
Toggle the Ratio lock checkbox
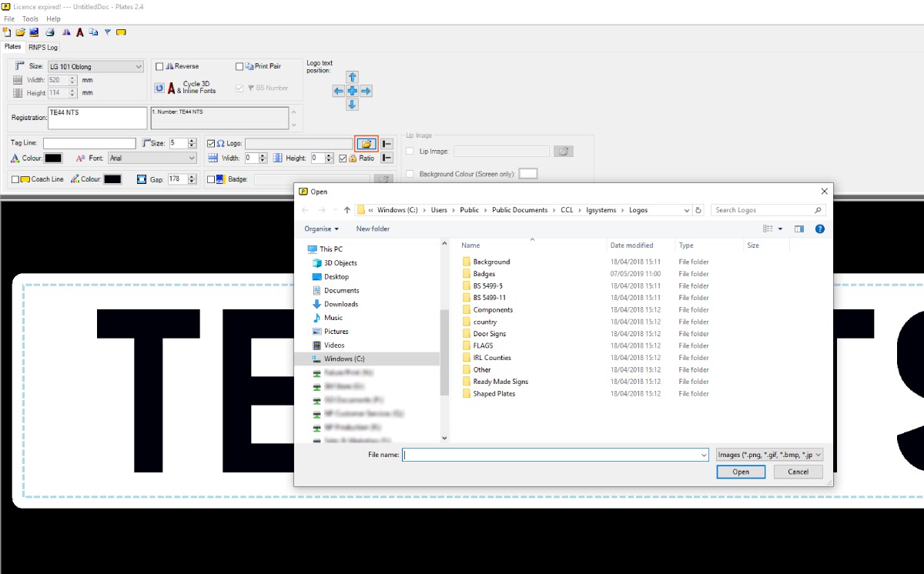[x=343, y=158]
